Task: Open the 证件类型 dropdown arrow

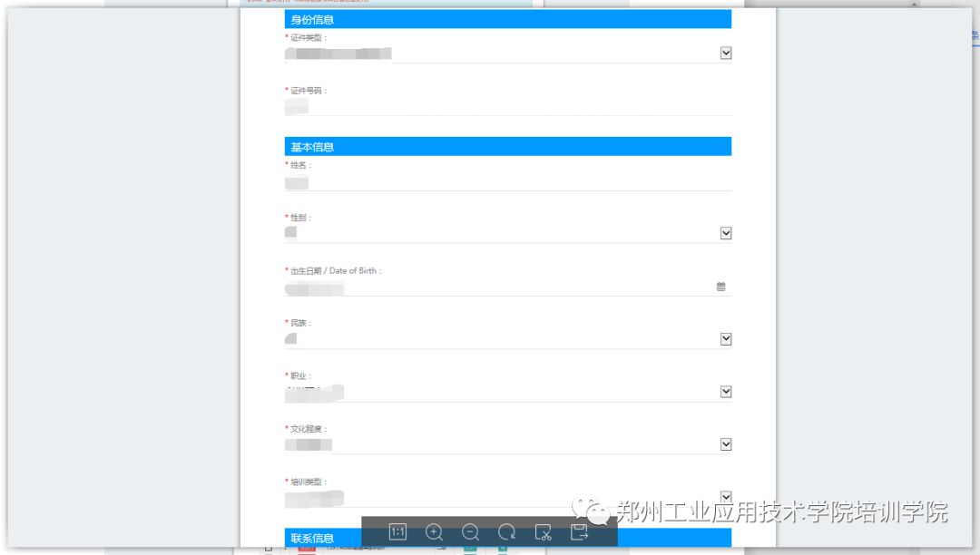Action: (726, 54)
